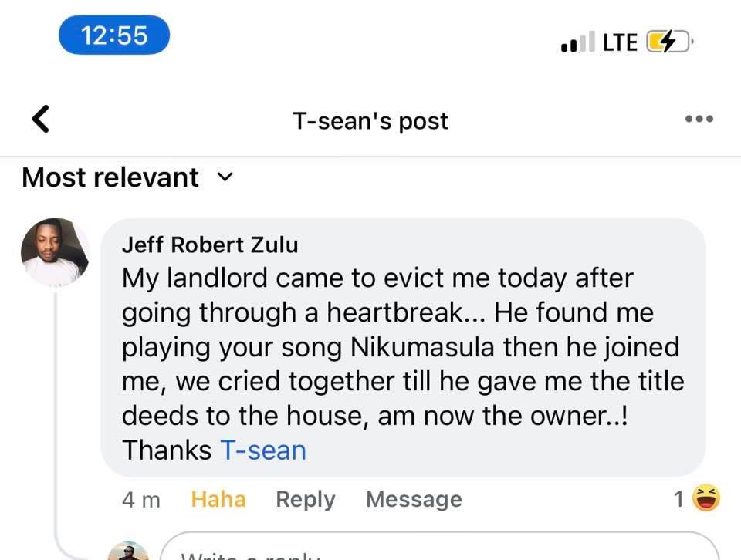The height and width of the screenshot is (560, 741).
Task: Tap the cellular signal bars icon
Action: [x=578, y=42]
